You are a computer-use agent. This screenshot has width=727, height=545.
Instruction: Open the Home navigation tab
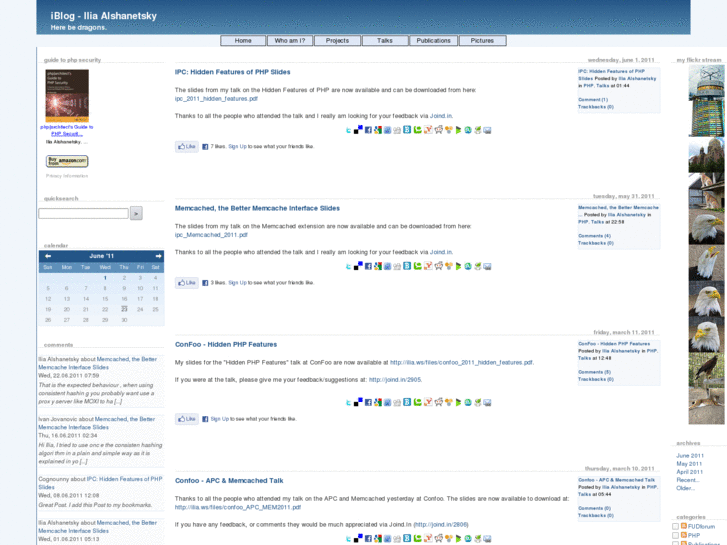click(x=243, y=41)
